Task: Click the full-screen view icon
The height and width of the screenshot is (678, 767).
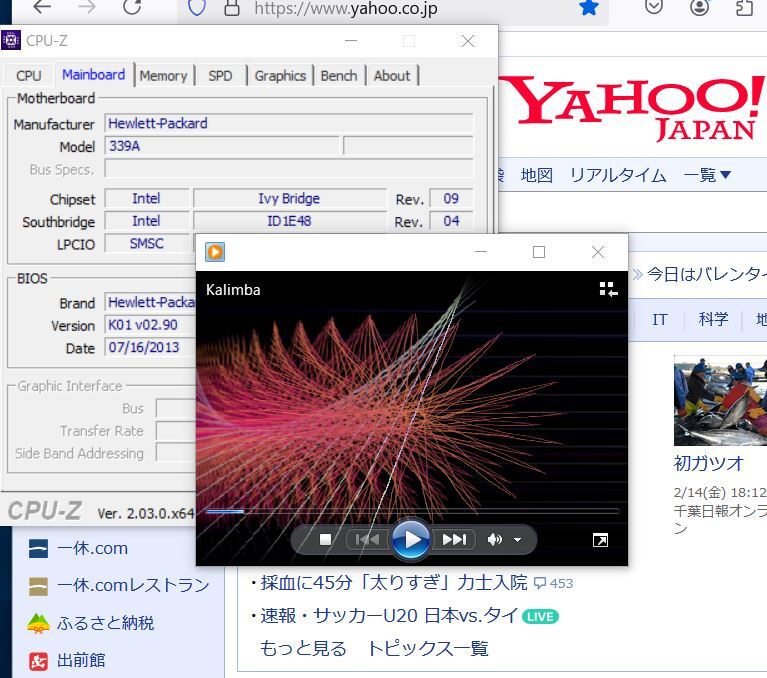Action: (x=600, y=540)
